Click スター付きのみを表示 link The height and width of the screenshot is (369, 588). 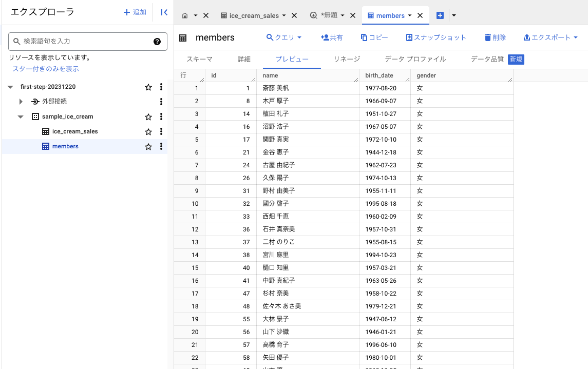tap(46, 69)
